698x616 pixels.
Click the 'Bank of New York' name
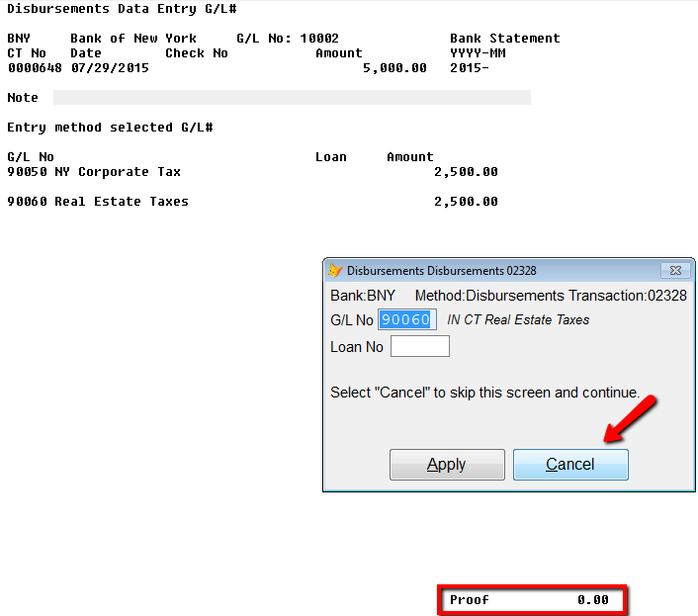click(133, 39)
